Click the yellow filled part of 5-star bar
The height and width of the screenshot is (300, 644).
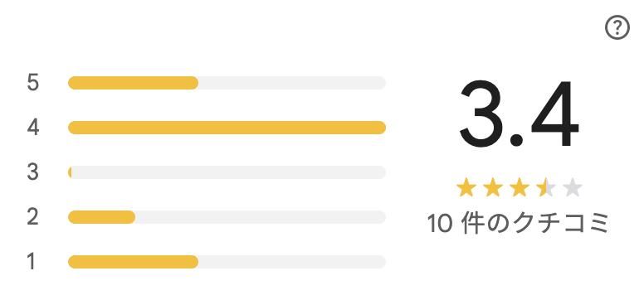click(x=133, y=83)
